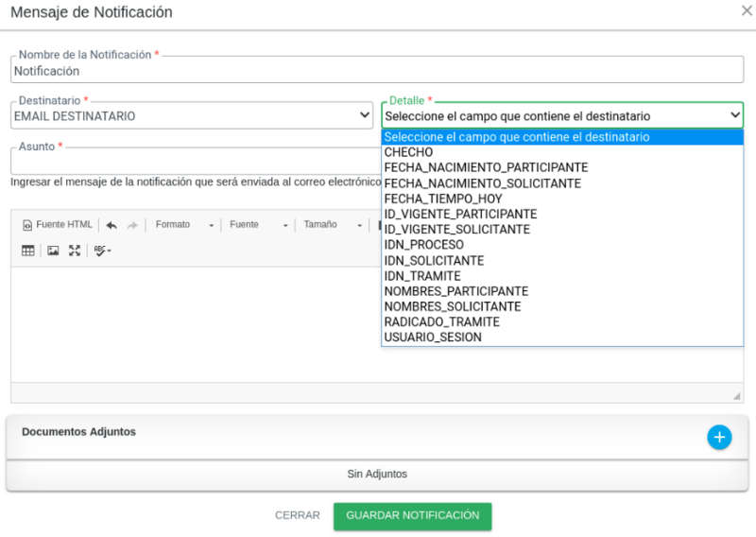Open the Fuente font dropdown

pyautogui.click(x=258, y=225)
